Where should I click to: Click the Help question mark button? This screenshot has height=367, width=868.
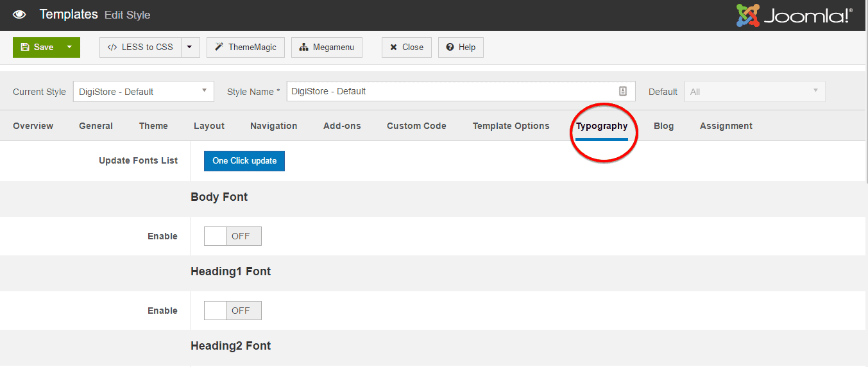(461, 47)
